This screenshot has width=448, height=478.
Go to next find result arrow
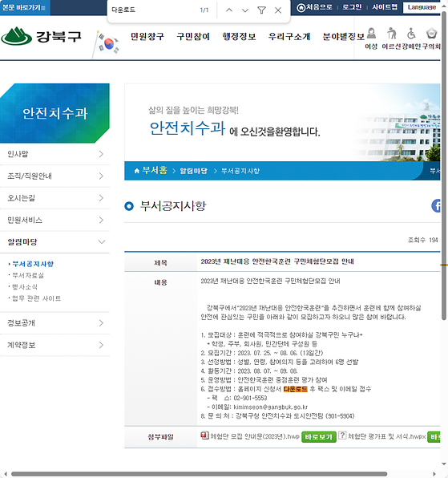coord(245,10)
